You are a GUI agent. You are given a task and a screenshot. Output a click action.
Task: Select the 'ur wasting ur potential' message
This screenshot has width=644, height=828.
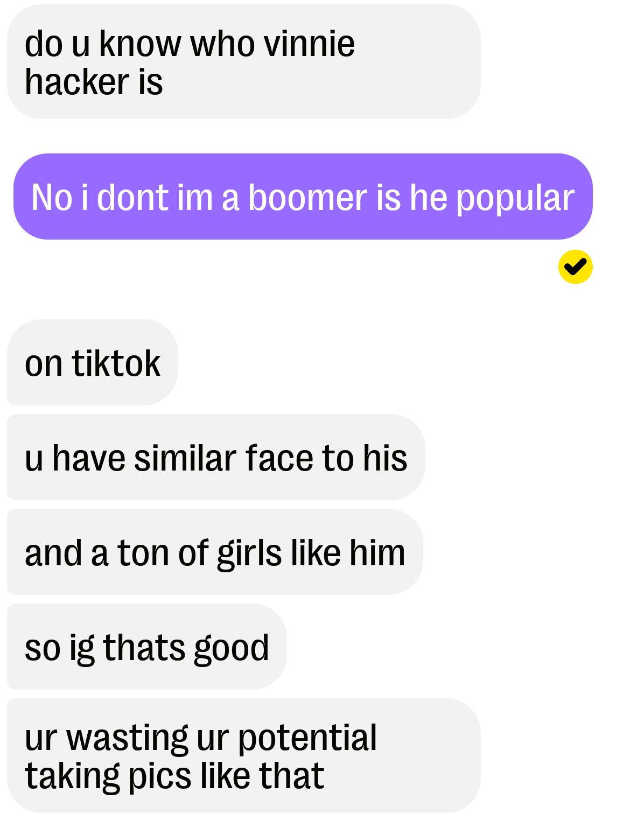coord(243,755)
